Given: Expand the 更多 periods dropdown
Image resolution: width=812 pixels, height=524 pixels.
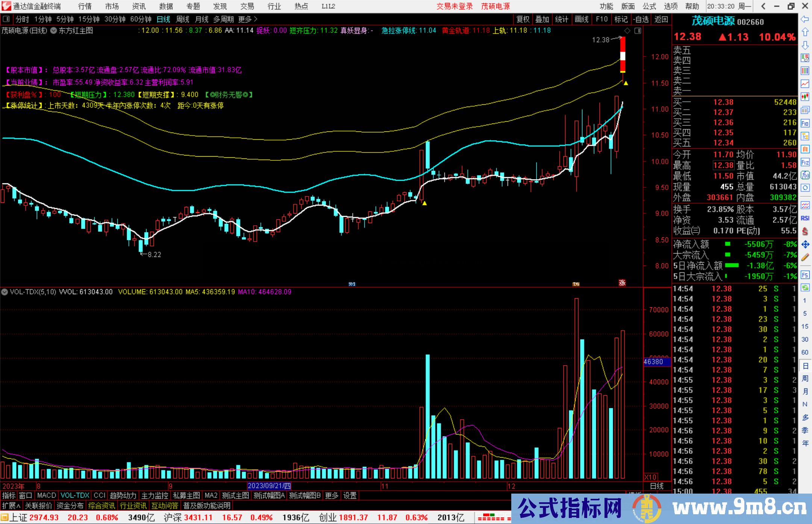Looking at the screenshot, I should [x=248, y=19].
